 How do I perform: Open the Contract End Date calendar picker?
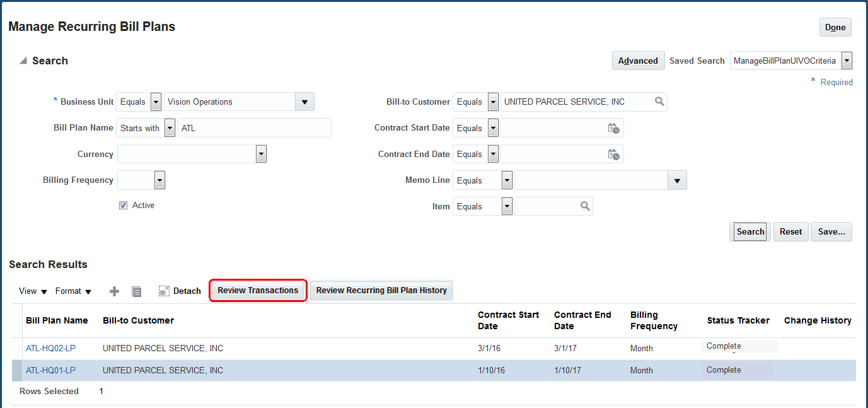pyautogui.click(x=613, y=154)
